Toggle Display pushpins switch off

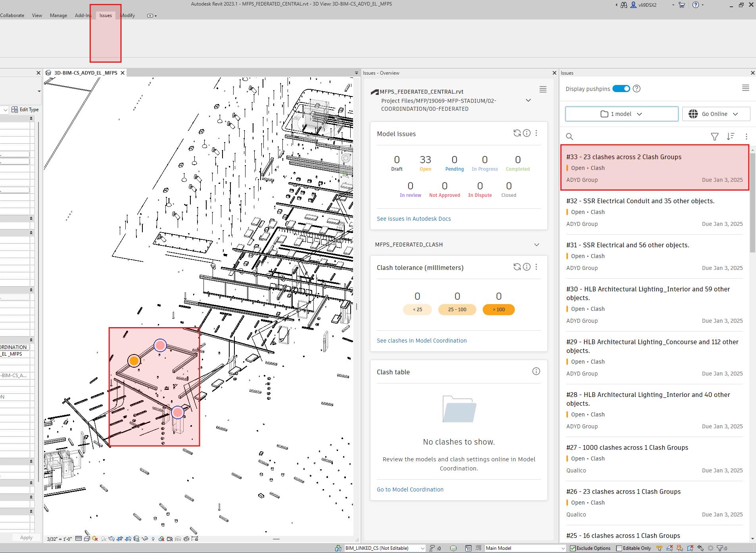point(621,89)
